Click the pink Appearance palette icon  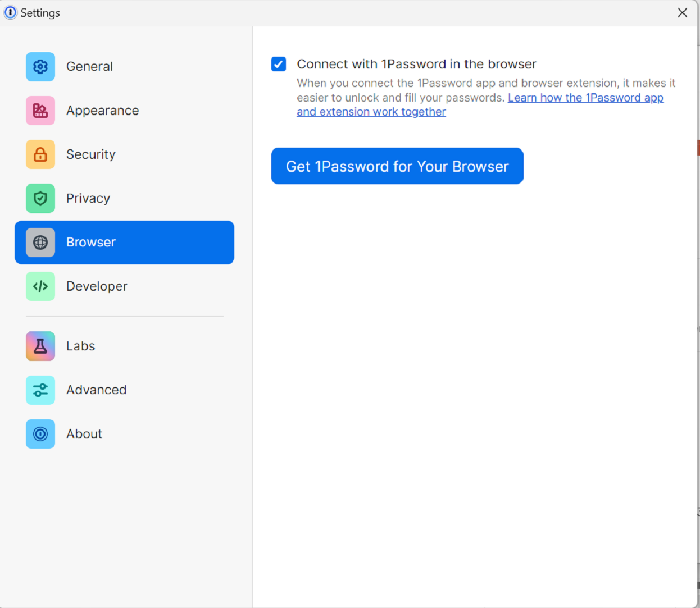pyautogui.click(x=40, y=111)
